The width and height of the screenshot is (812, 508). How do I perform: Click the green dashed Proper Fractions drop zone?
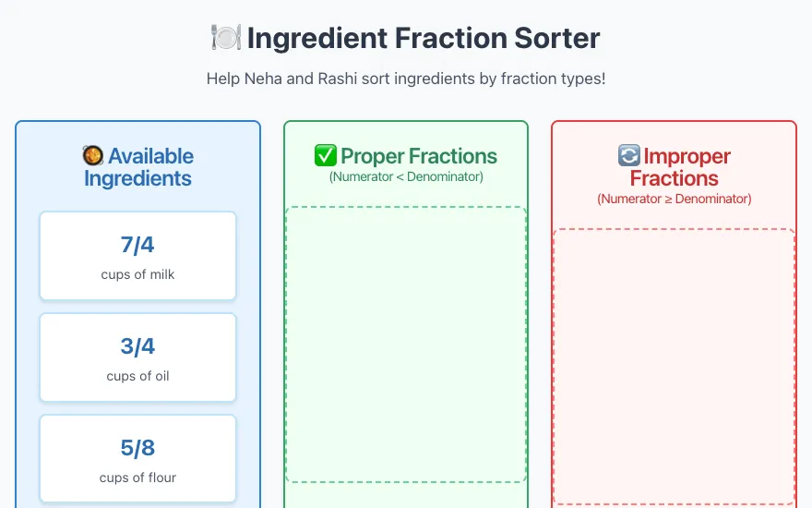point(406,345)
